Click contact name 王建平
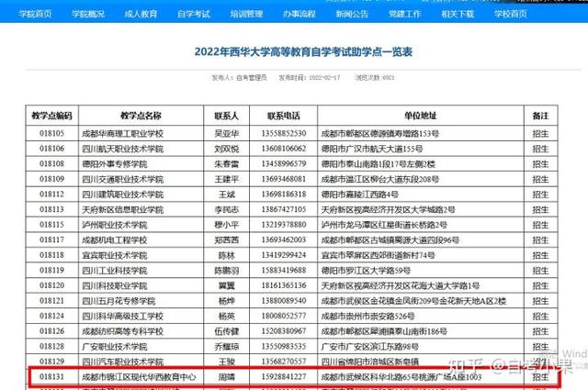Screen dimensions: 588x390 click(x=227, y=180)
